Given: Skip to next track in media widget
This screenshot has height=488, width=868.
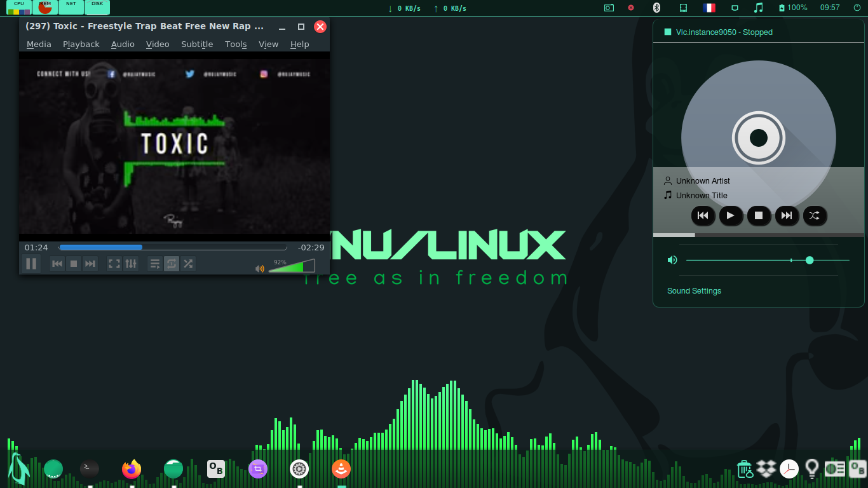Looking at the screenshot, I should [x=787, y=215].
